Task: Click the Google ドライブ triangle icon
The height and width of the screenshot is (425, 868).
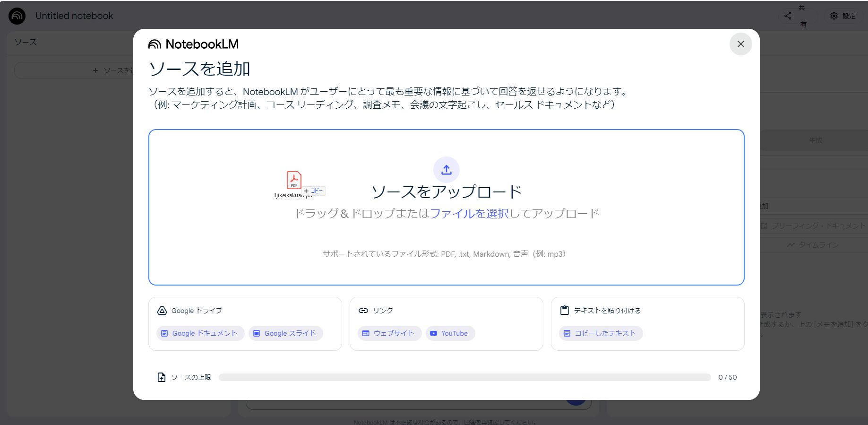Action: (162, 311)
